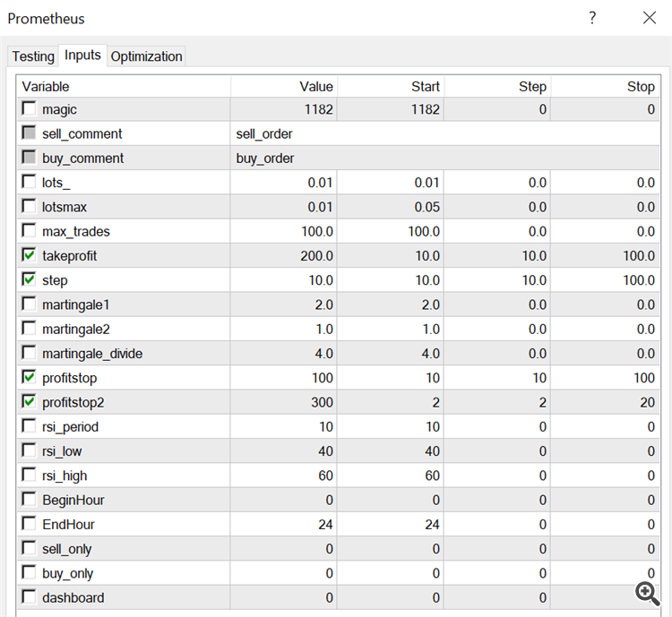Tick the rsi_low checkbox

[29, 450]
